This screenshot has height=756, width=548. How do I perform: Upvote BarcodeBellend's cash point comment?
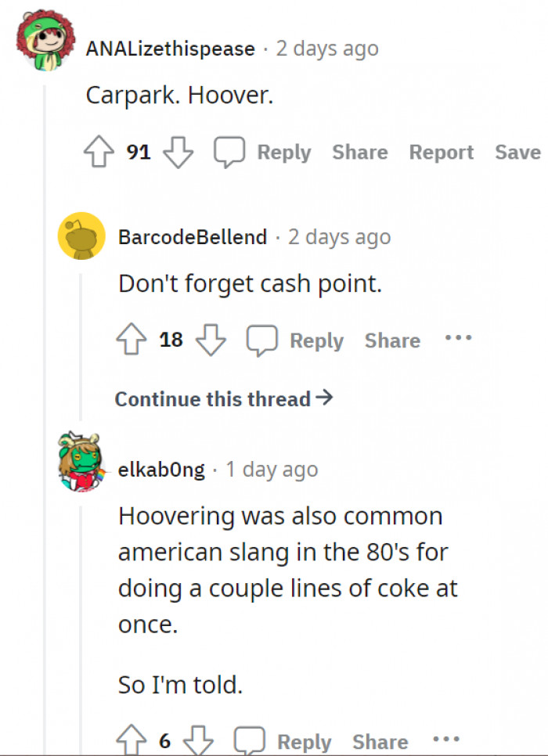132,340
